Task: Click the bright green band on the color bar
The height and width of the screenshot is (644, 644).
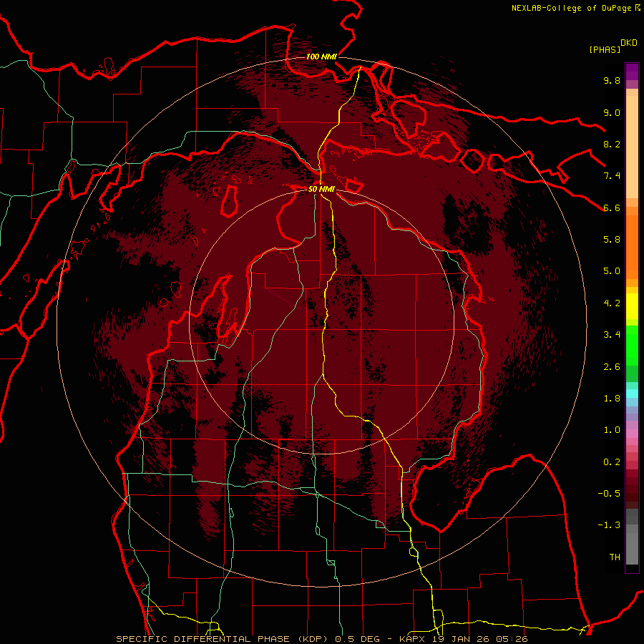Action: (x=632, y=345)
